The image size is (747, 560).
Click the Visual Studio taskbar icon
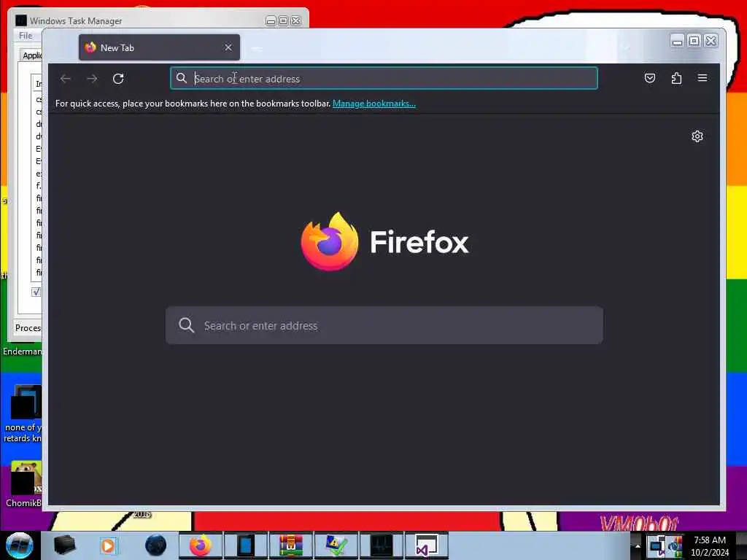(x=426, y=545)
